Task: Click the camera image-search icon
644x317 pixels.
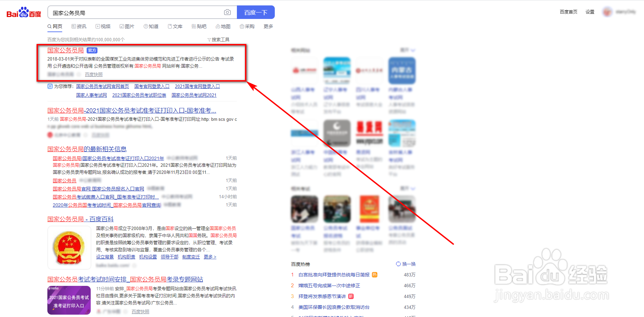Action: tap(227, 13)
